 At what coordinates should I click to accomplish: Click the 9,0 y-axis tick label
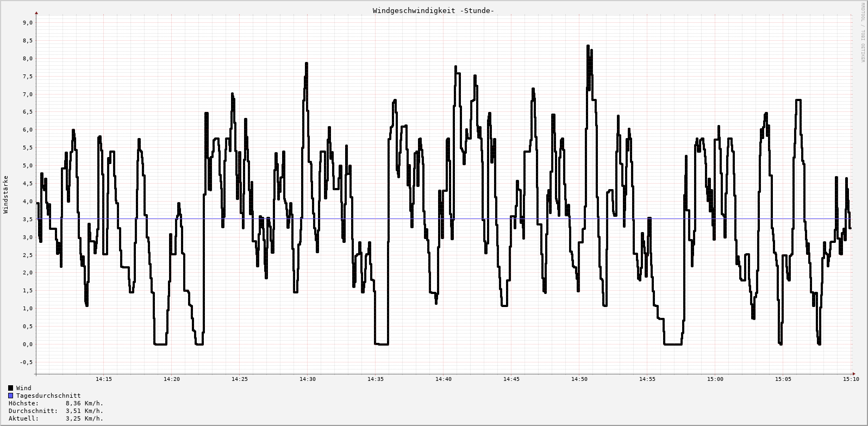point(28,23)
